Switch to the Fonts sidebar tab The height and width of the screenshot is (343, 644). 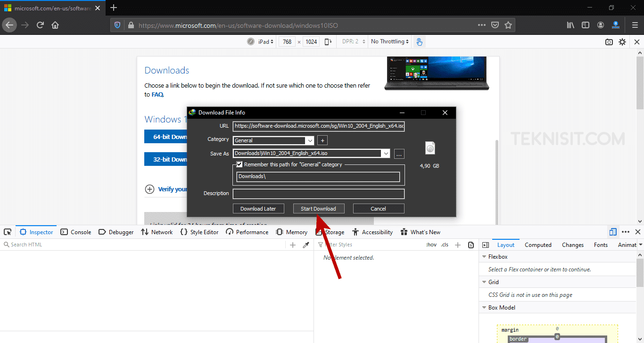click(x=601, y=245)
